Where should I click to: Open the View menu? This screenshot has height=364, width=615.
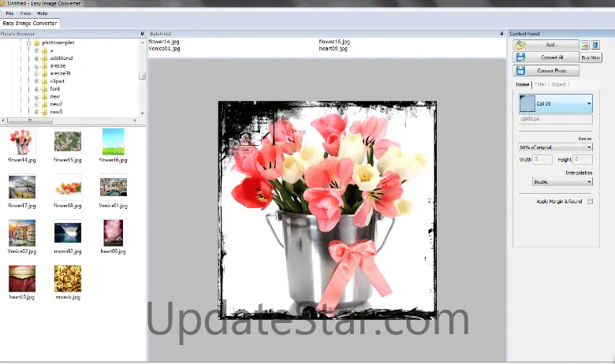(25, 13)
